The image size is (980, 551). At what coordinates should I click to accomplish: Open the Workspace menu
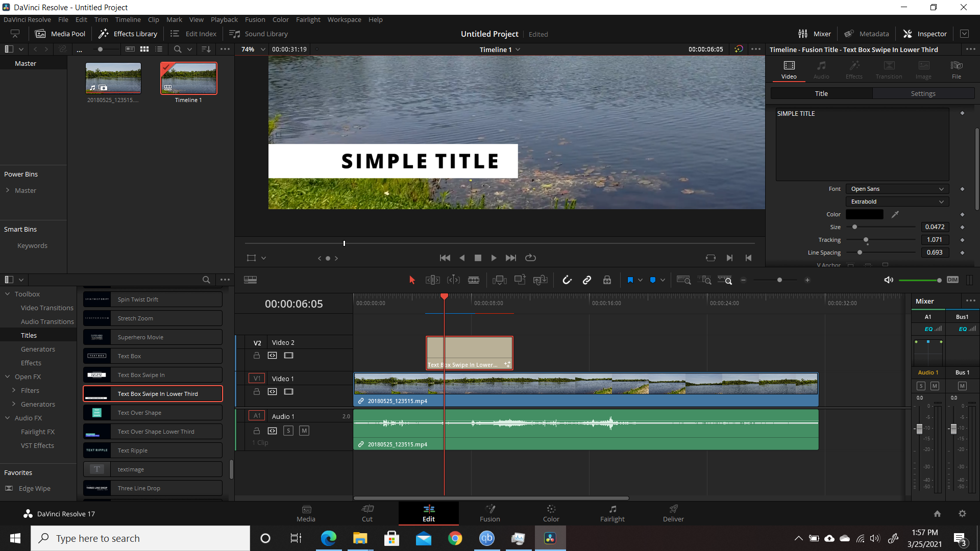(344, 19)
